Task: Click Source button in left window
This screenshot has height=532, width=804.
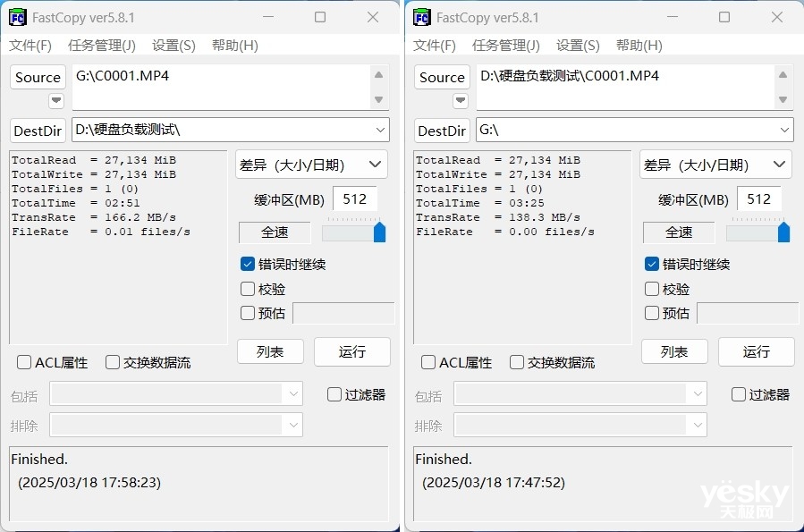Action: (x=38, y=78)
